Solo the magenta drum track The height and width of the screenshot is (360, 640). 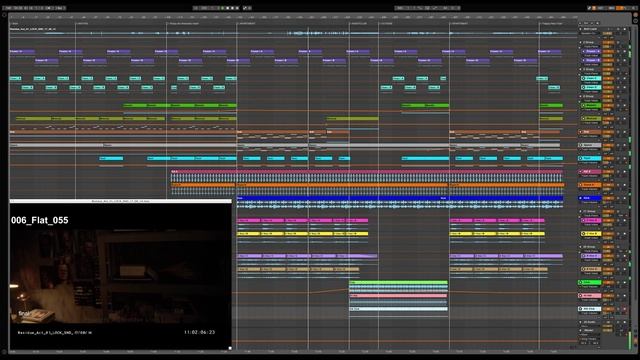[x=618, y=171]
